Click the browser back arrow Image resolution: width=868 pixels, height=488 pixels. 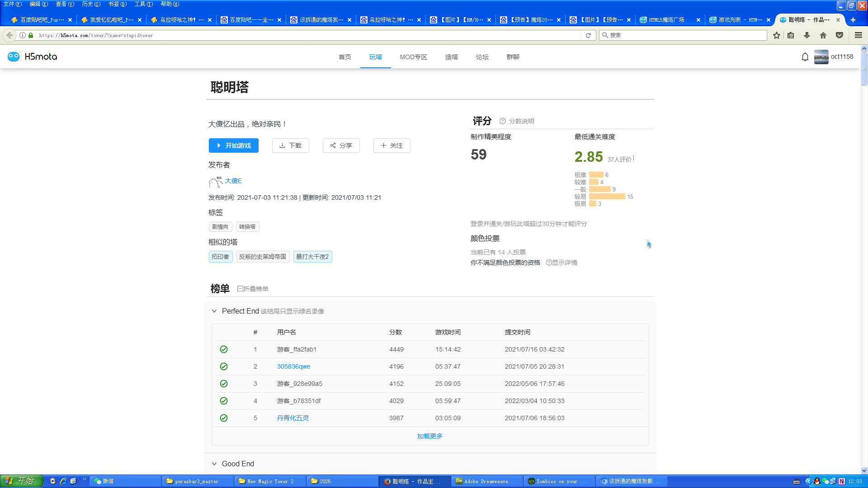(9, 35)
